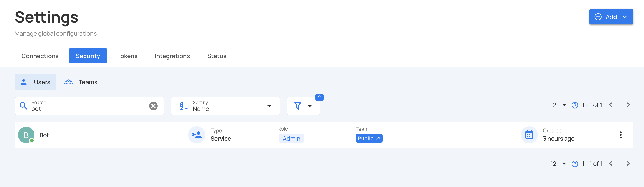Switch to the Integrations tab
Image resolution: width=644 pixels, height=187 pixels.
(172, 56)
